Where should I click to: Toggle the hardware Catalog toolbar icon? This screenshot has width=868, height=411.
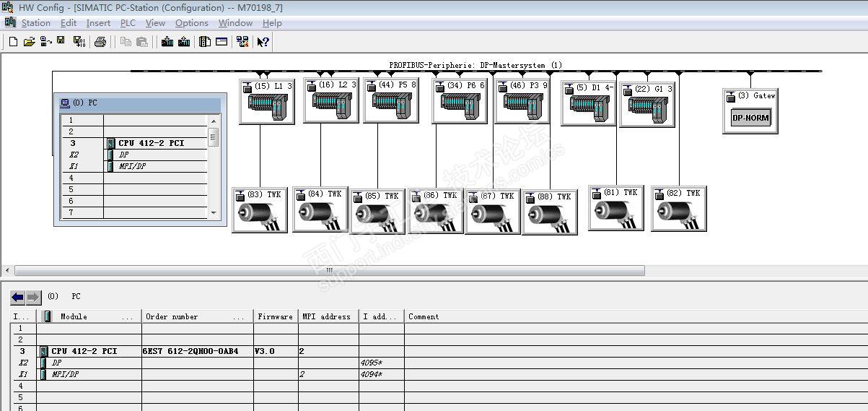(205, 42)
